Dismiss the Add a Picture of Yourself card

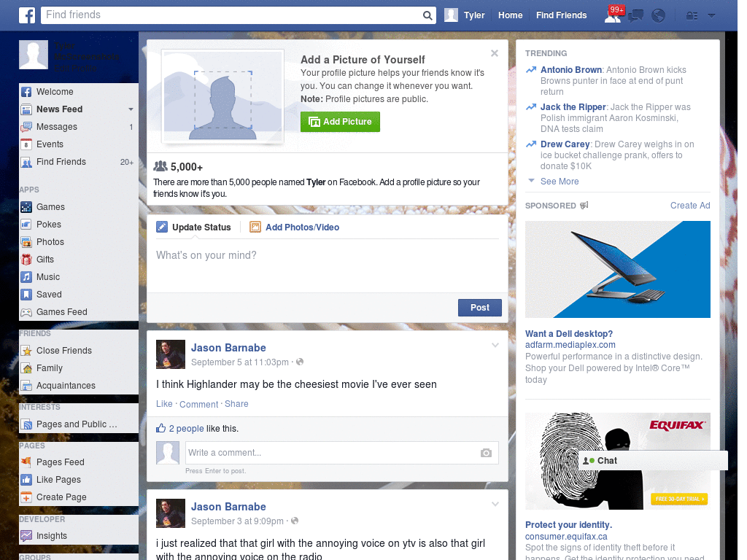tap(495, 53)
